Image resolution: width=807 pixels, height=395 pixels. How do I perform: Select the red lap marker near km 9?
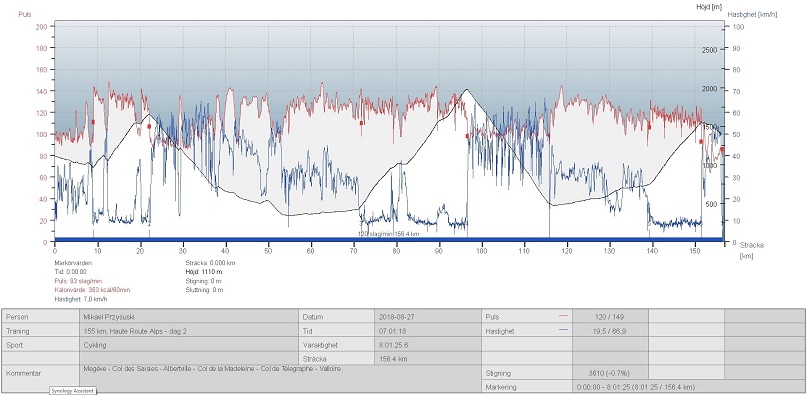point(93,122)
